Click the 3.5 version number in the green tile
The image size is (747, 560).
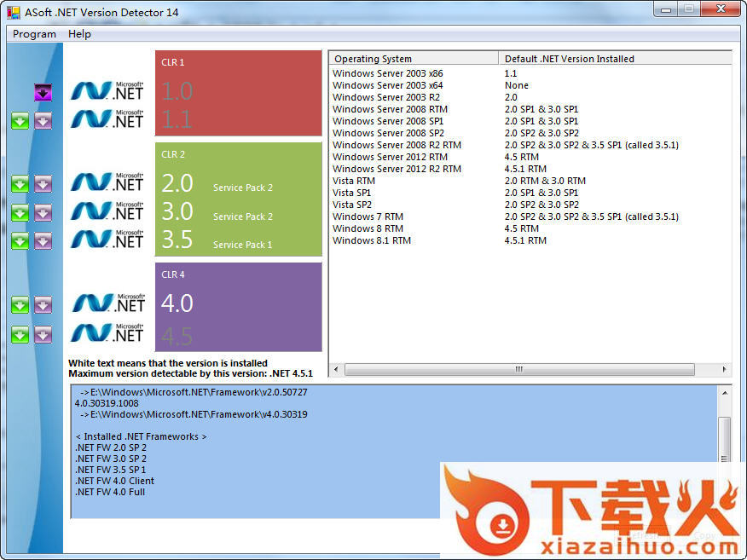pyautogui.click(x=177, y=240)
